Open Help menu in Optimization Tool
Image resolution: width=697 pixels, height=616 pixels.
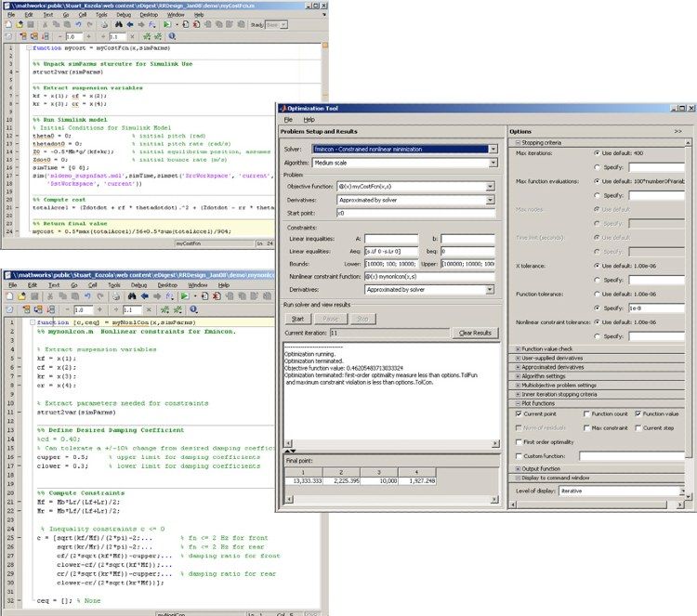pyautogui.click(x=309, y=120)
